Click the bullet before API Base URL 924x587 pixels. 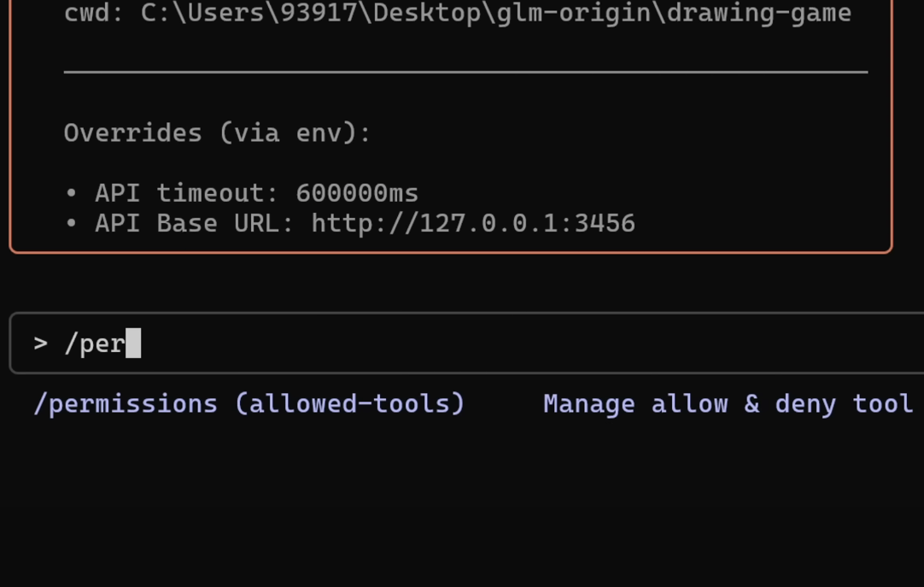[71, 224]
